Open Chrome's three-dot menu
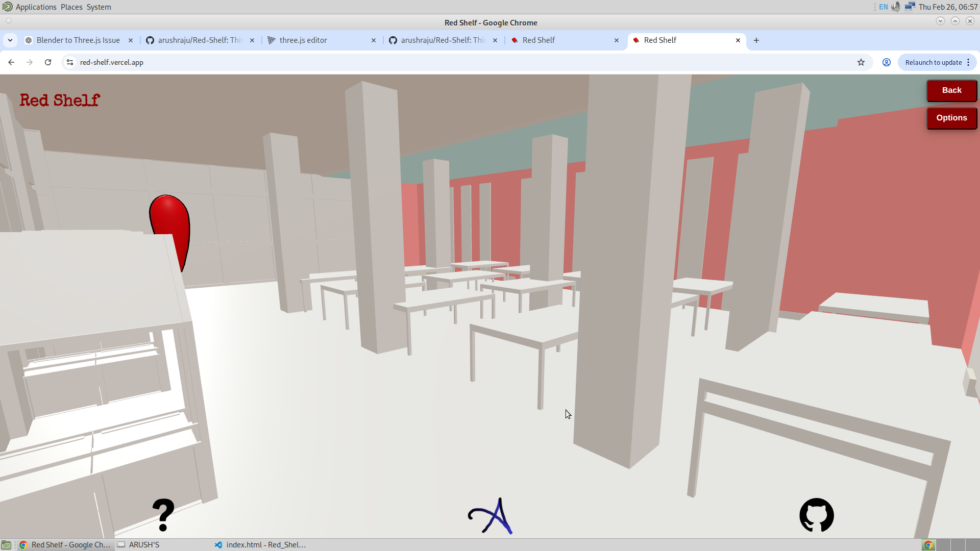Viewport: 980px width, 551px height. [968, 62]
